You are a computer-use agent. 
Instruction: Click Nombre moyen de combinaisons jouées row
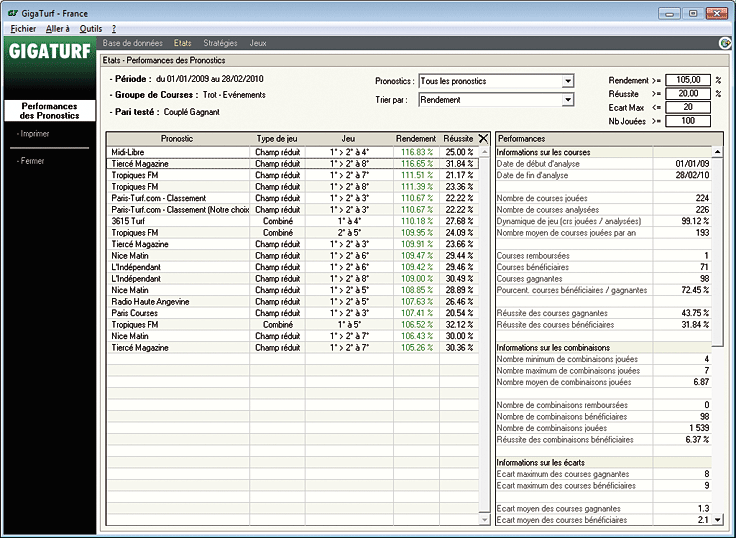pyautogui.click(x=604, y=382)
